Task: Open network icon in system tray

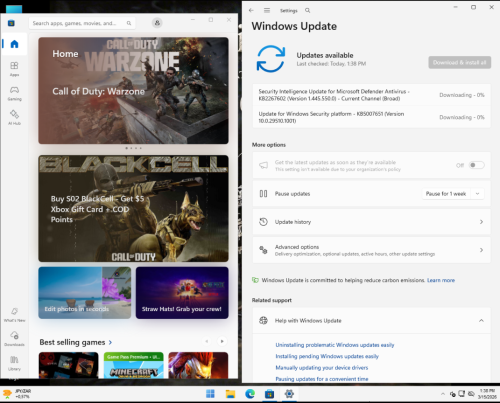Action: [462, 394]
